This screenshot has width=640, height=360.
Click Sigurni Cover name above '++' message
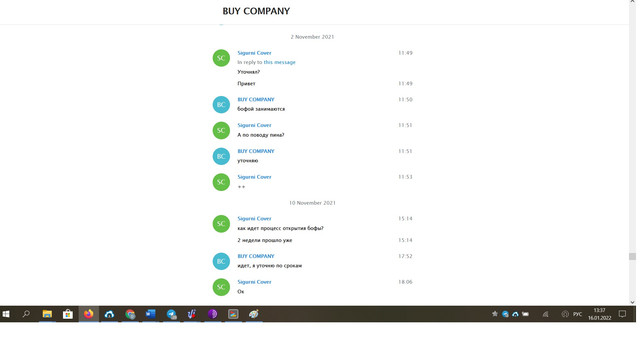point(254,177)
